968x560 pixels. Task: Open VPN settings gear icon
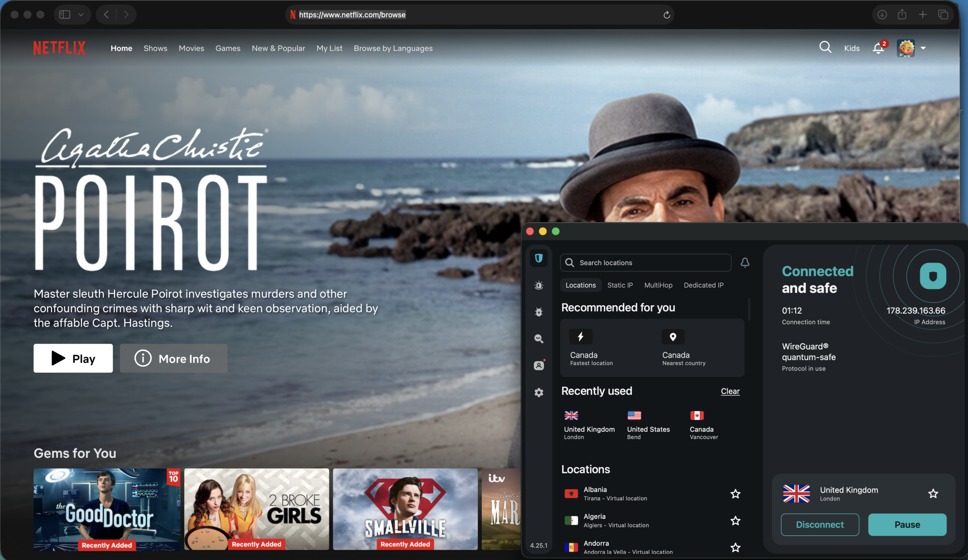538,392
